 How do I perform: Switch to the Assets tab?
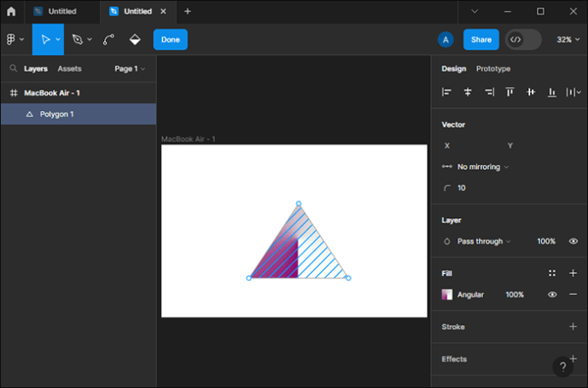(x=69, y=68)
